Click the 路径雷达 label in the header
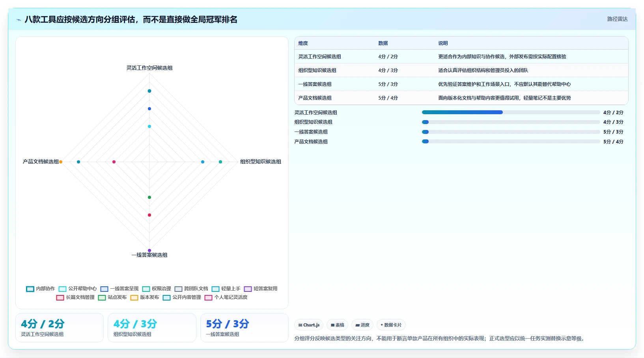Screen dimensions: 644x358 tap(617, 19)
